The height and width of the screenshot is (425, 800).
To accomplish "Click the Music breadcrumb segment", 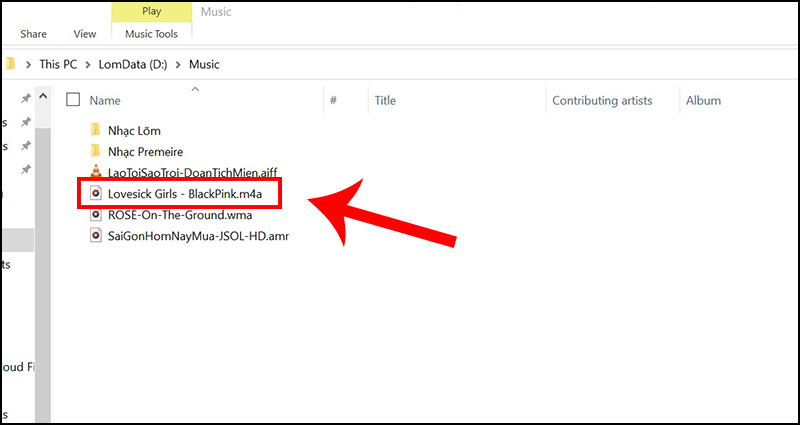I will click(x=204, y=64).
